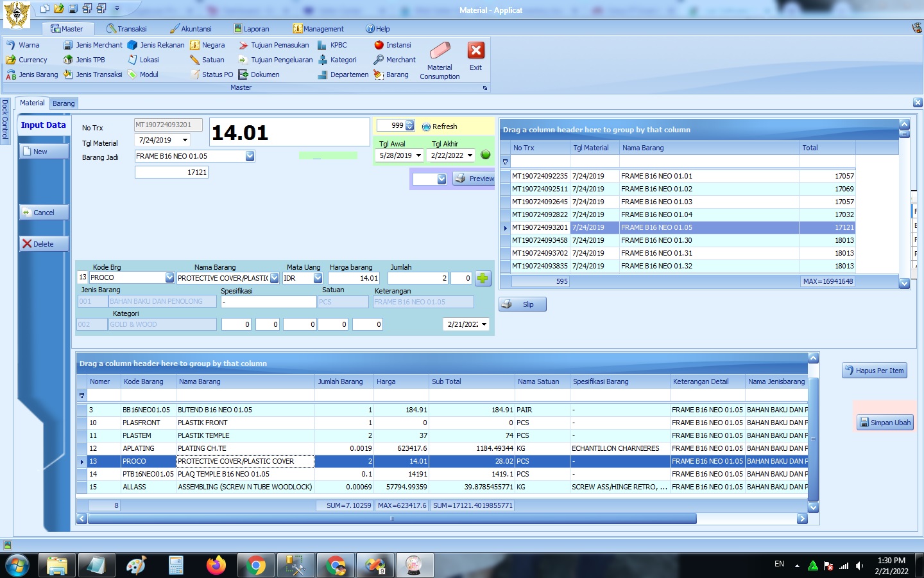Open the Transaksi ribbon tab
The height and width of the screenshot is (578, 924).
126,29
